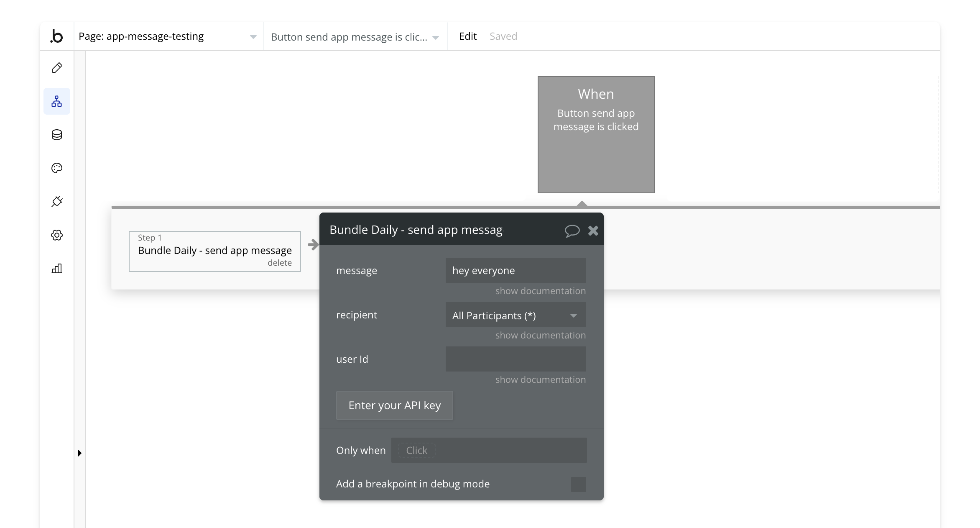
Task: Click Enter your API key button
Action: 395,405
